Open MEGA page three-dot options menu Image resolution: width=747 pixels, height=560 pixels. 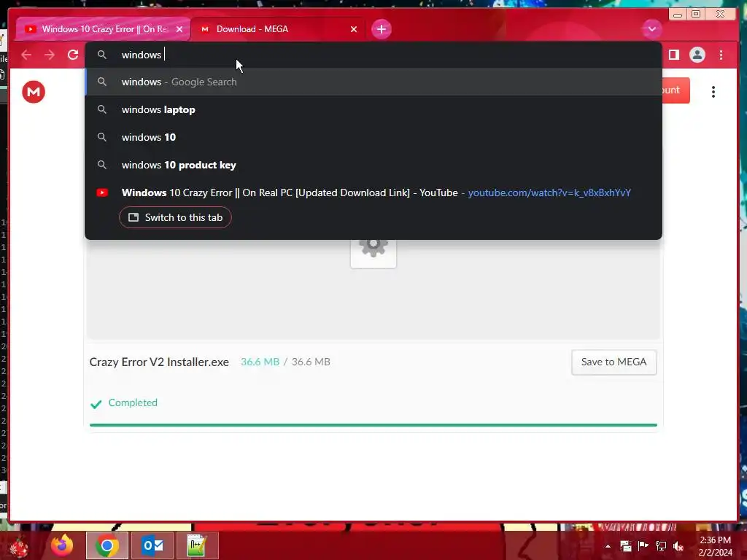[713, 92]
